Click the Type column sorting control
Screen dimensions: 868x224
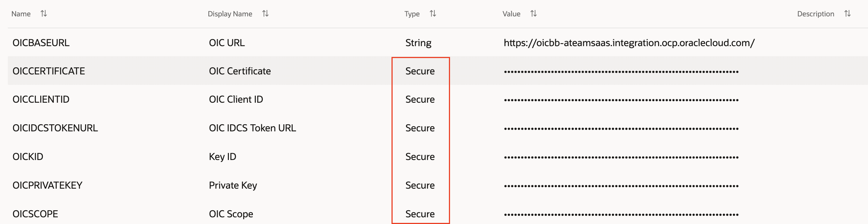click(433, 13)
